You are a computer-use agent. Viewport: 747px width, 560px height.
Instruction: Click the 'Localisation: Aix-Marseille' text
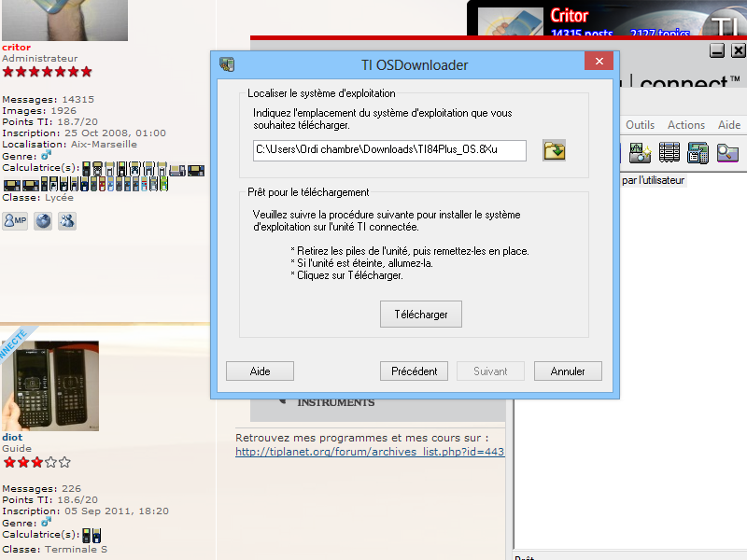(69, 145)
